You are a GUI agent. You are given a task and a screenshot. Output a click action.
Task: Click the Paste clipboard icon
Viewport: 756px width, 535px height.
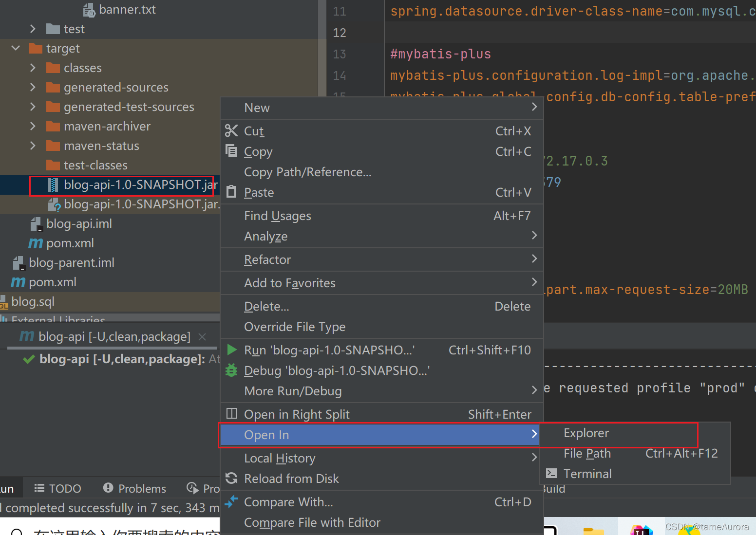tap(231, 192)
